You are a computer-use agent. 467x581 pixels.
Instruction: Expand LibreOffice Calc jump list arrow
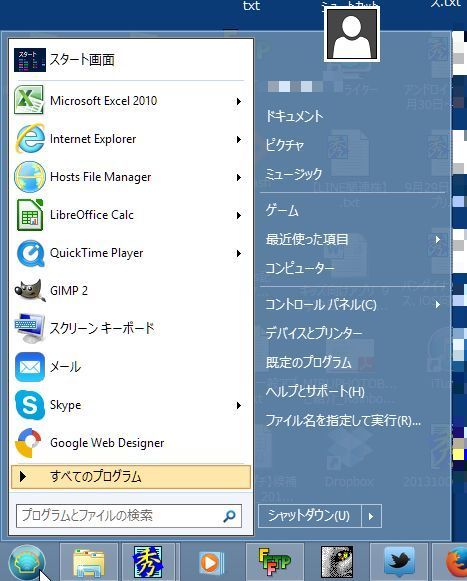click(x=239, y=215)
